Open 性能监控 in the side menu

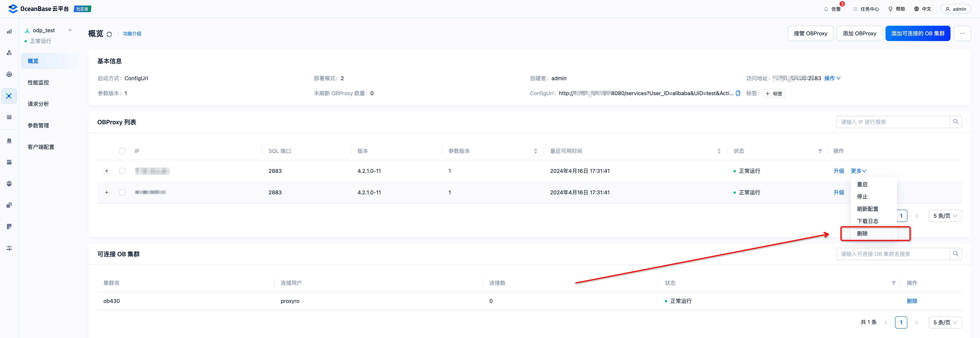point(39,83)
